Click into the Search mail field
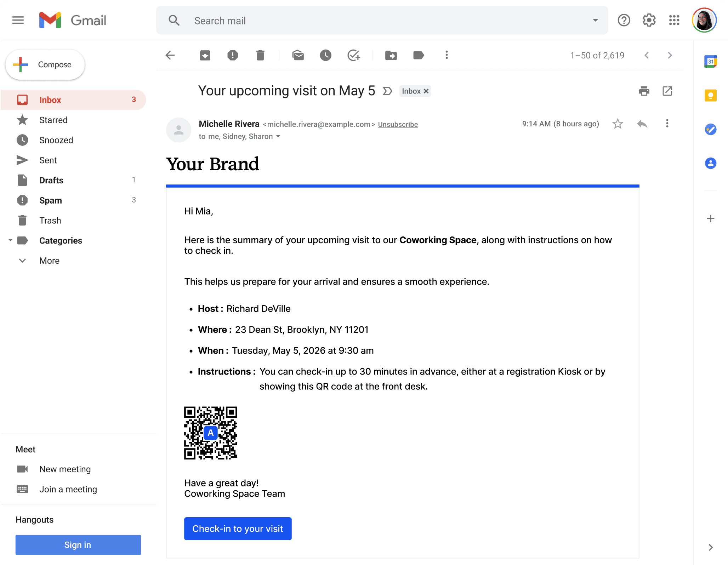 click(x=354, y=21)
